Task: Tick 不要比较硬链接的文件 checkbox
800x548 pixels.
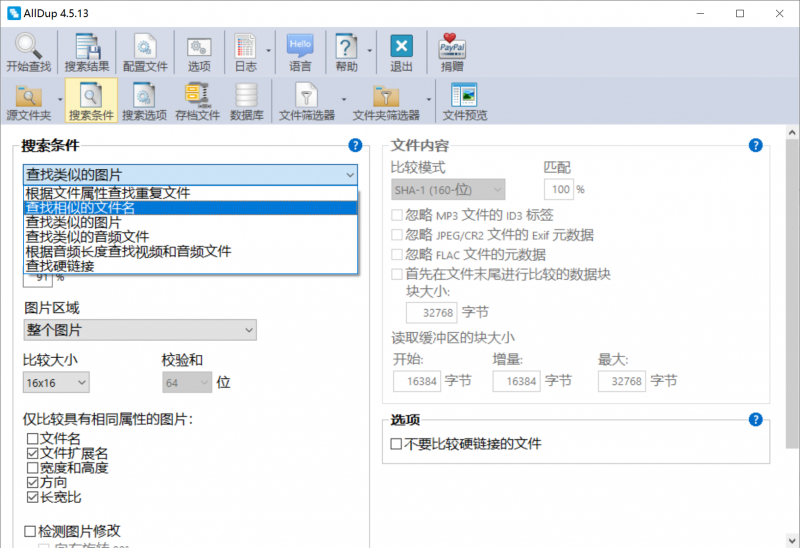Action: click(x=396, y=444)
